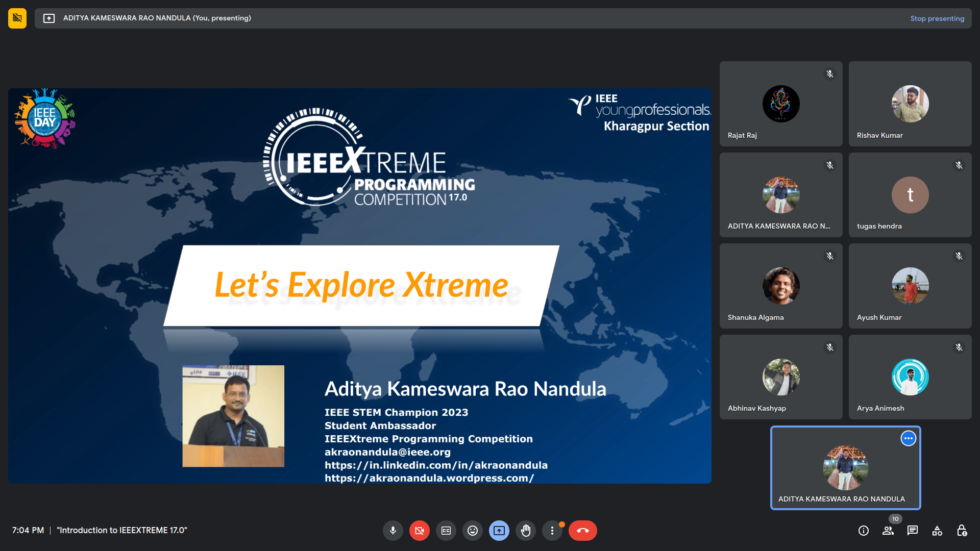The height and width of the screenshot is (551, 980).
Task: Click muted mic icon on tugas hendra tile
Action: click(x=959, y=165)
